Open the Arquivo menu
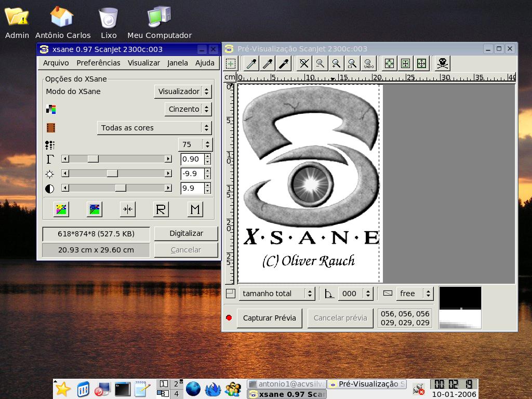The image size is (532, 399). (x=56, y=63)
